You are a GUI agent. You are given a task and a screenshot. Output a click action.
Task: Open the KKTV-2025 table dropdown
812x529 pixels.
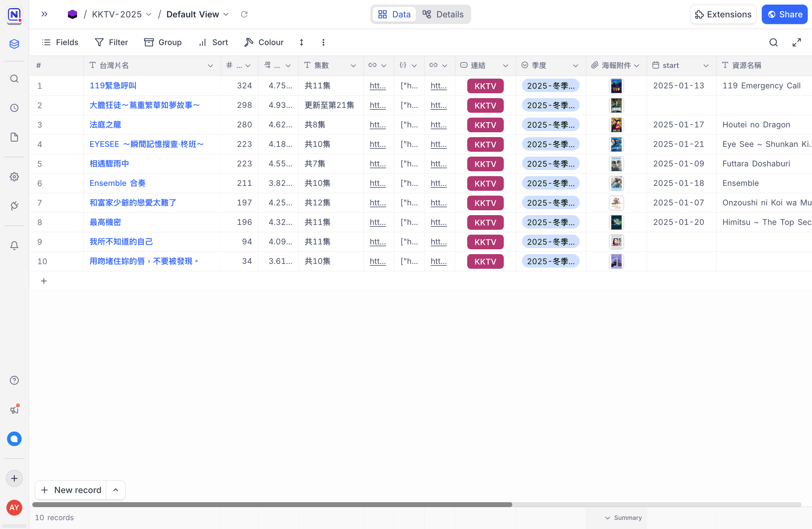(x=149, y=14)
